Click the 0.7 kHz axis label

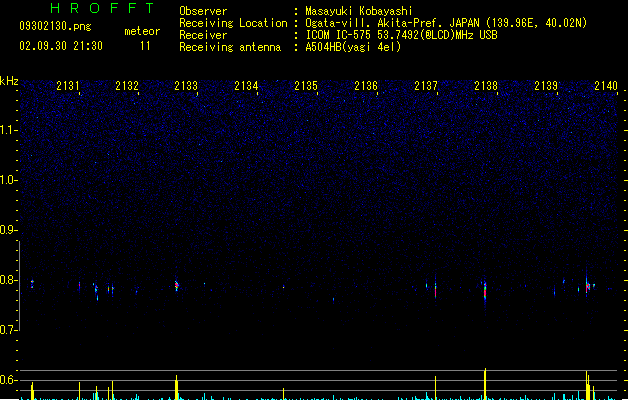pyautogui.click(x=8, y=330)
